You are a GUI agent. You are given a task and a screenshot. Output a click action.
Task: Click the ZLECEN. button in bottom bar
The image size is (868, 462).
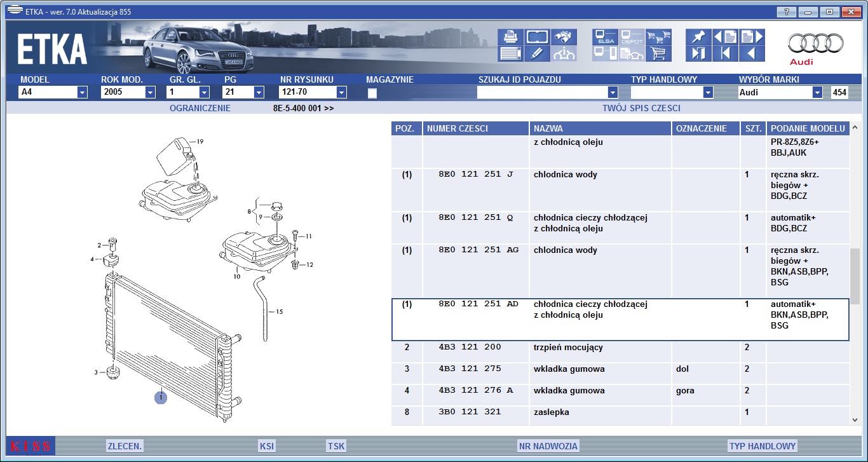pyautogui.click(x=125, y=446)
